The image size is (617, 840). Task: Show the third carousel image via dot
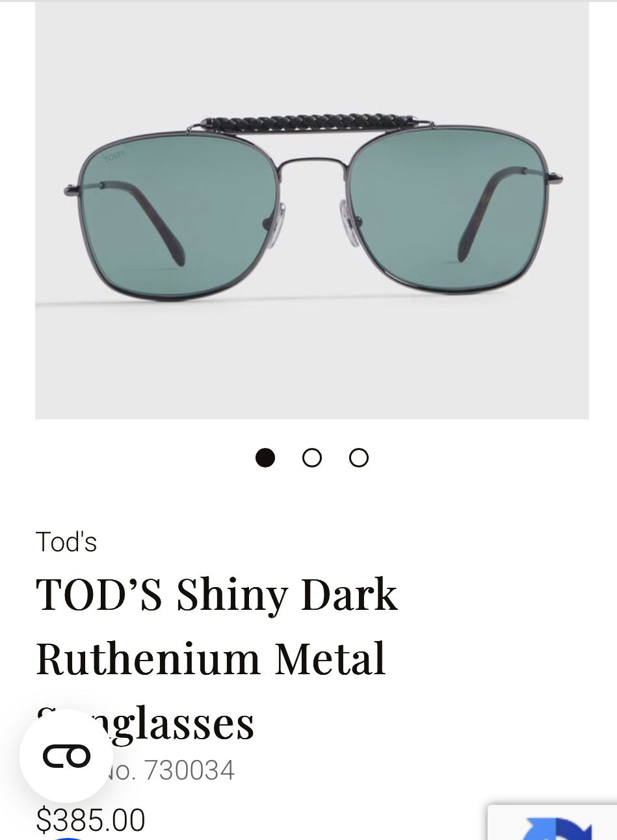[x=359, y=458]
